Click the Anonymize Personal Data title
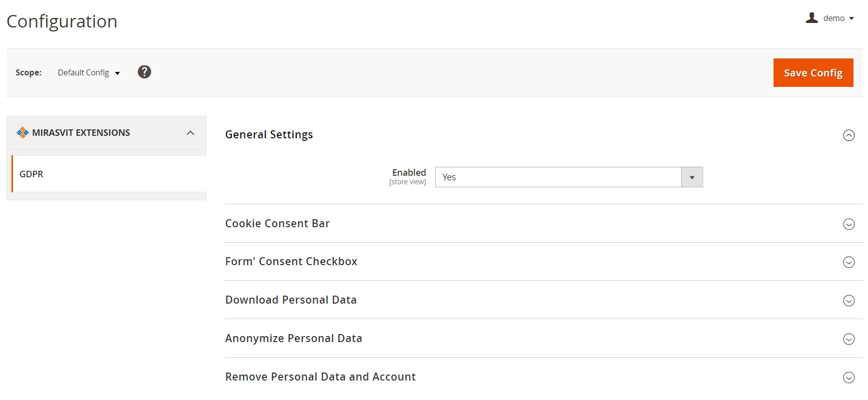The width and height of the screenshot is (868, 400). (x=294, y=338)
